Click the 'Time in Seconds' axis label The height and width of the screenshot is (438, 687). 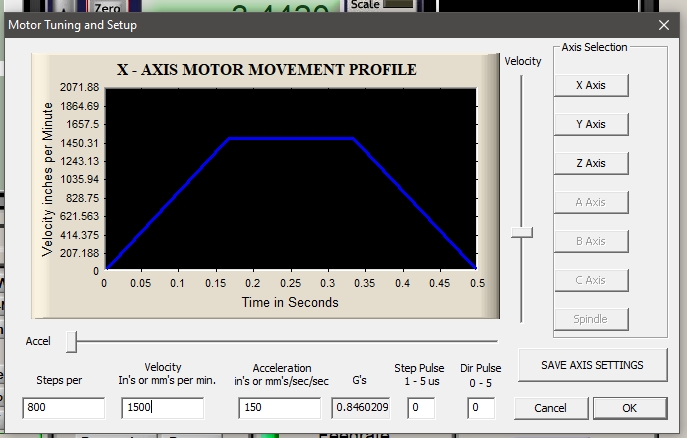tap(290, 303)
